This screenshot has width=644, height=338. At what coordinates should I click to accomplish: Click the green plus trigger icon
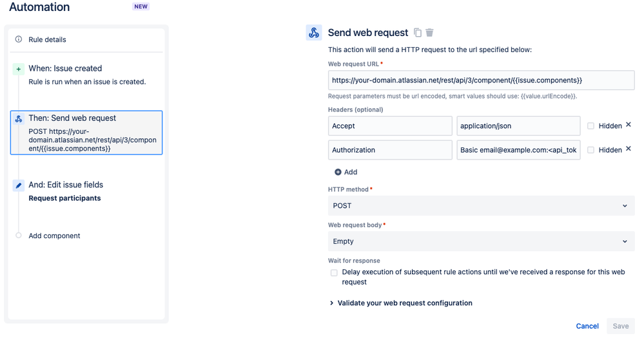click(x=18, y=69)
